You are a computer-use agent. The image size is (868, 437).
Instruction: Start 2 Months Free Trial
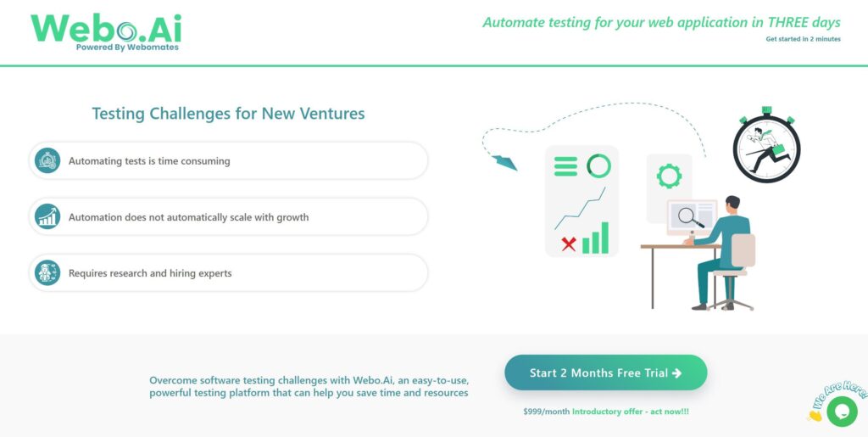click(605, 373)
